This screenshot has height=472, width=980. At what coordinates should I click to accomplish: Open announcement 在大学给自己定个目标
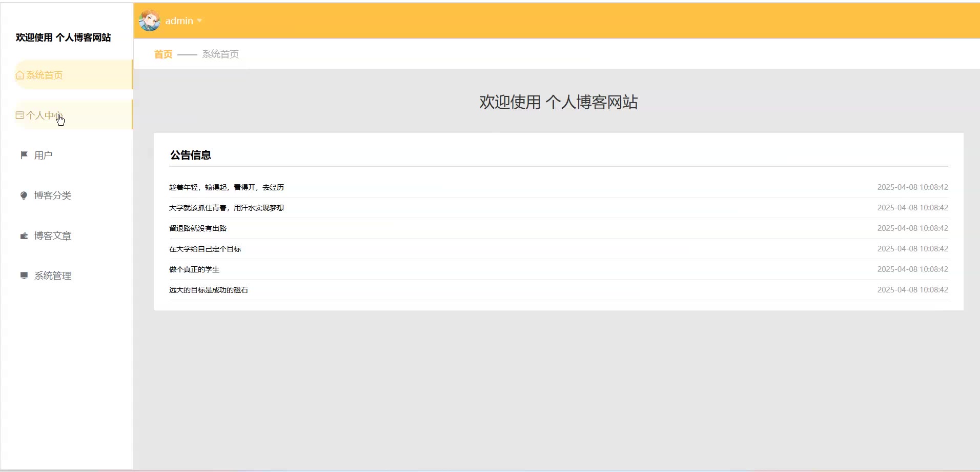(x=205, y=249)
